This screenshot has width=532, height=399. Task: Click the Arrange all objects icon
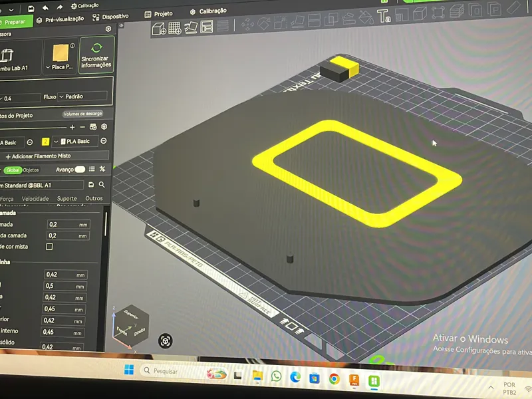tap(207, 27)
